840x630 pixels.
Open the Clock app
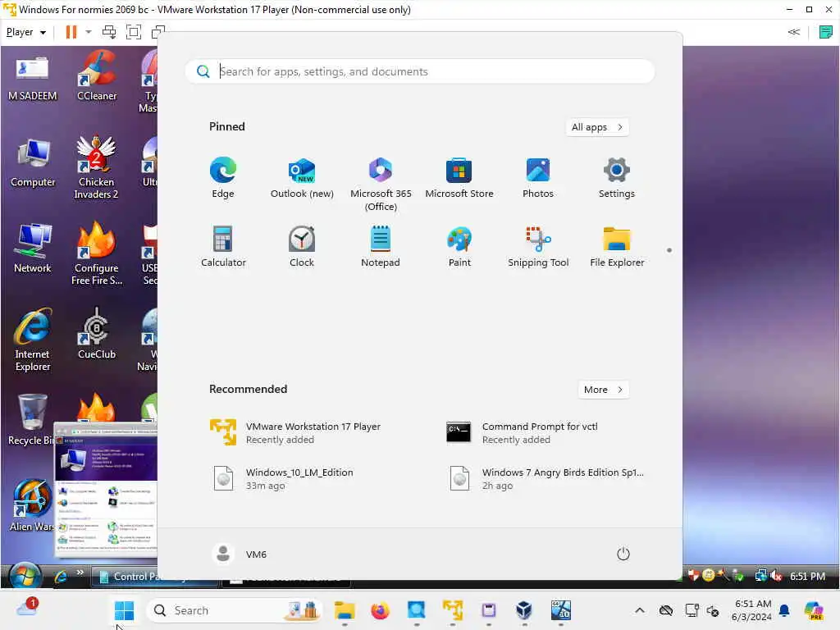pos(302,247)
